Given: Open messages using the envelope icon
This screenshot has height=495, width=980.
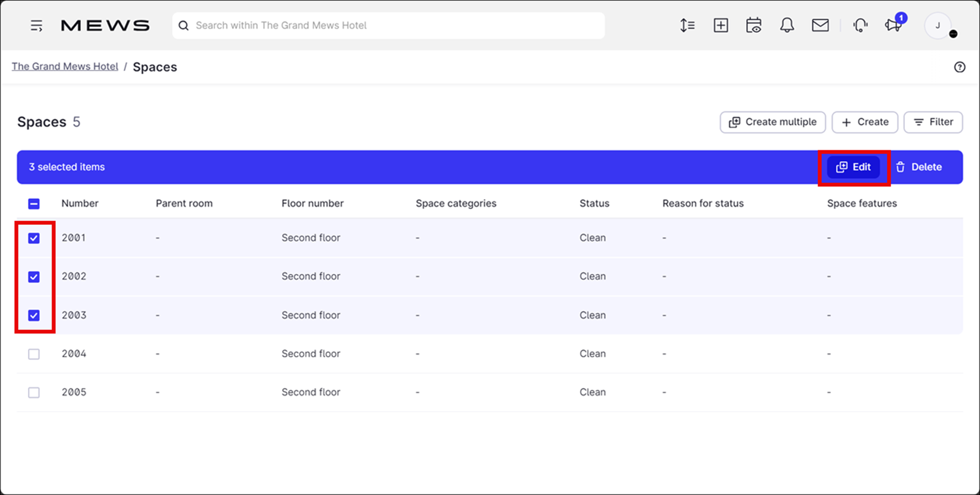Looking at the screenshot, I should 820,25.
